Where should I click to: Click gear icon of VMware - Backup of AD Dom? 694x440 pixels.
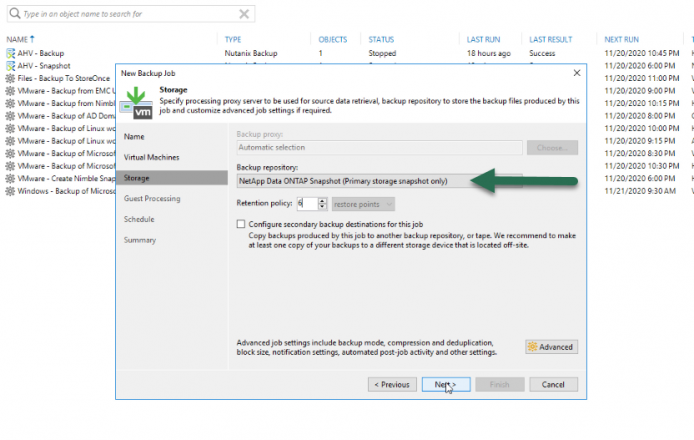(10, 116)
